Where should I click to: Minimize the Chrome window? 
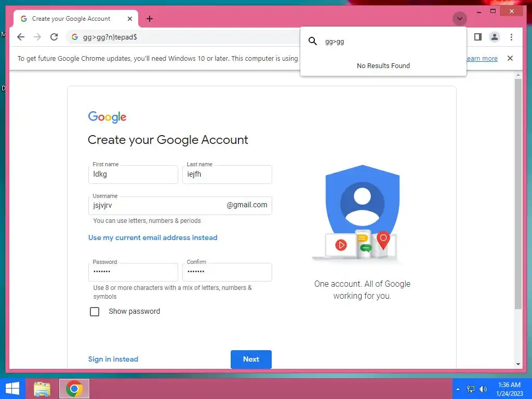(478, 11)
